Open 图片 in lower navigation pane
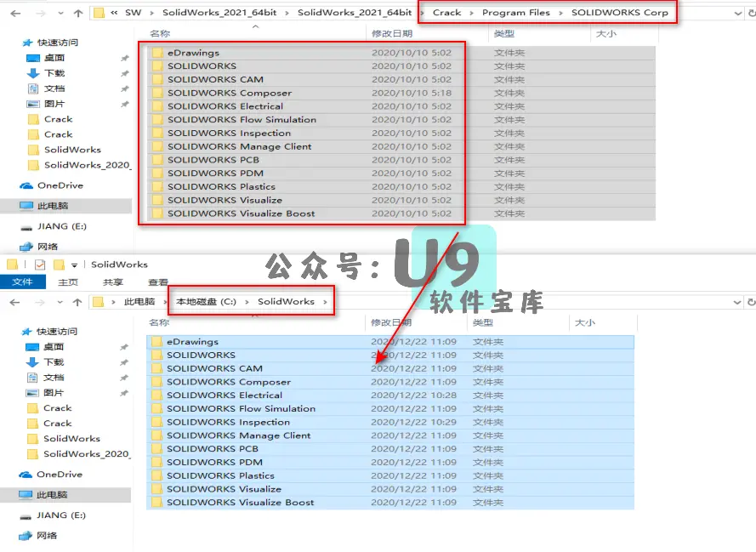 tap(44, 393)
